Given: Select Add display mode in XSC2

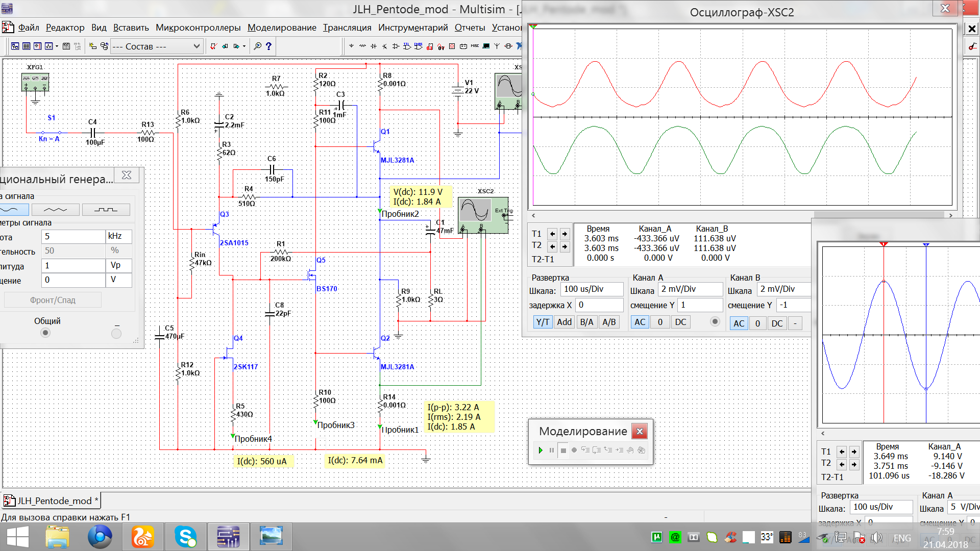Looking at the screenshot, I should [564, 322].
